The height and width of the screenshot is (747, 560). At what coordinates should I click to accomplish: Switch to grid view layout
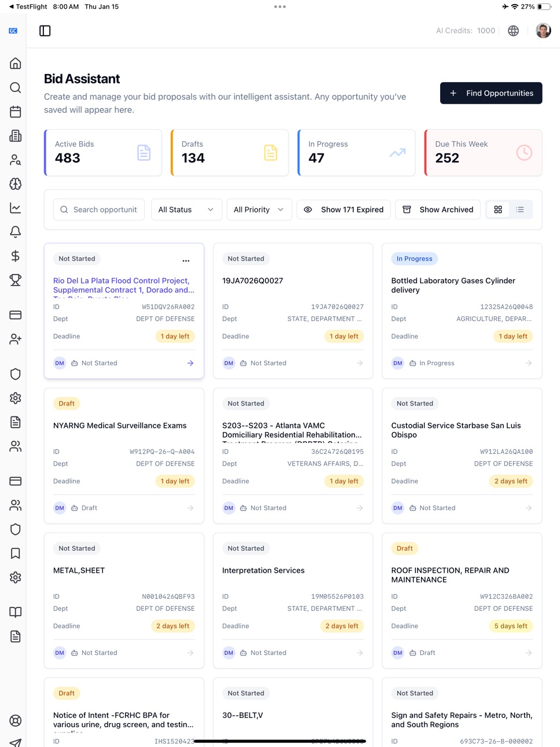pos(498,210)
